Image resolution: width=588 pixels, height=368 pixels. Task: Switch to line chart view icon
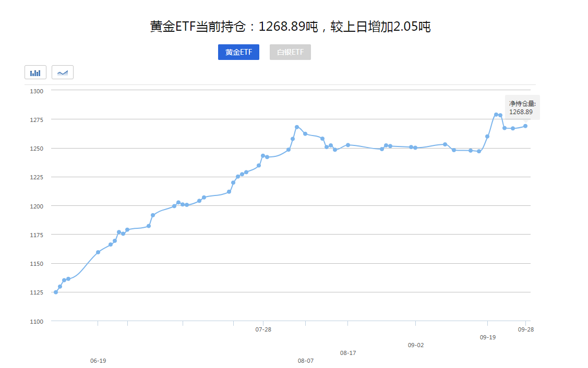pyautogui.click(x=63, y=72)
